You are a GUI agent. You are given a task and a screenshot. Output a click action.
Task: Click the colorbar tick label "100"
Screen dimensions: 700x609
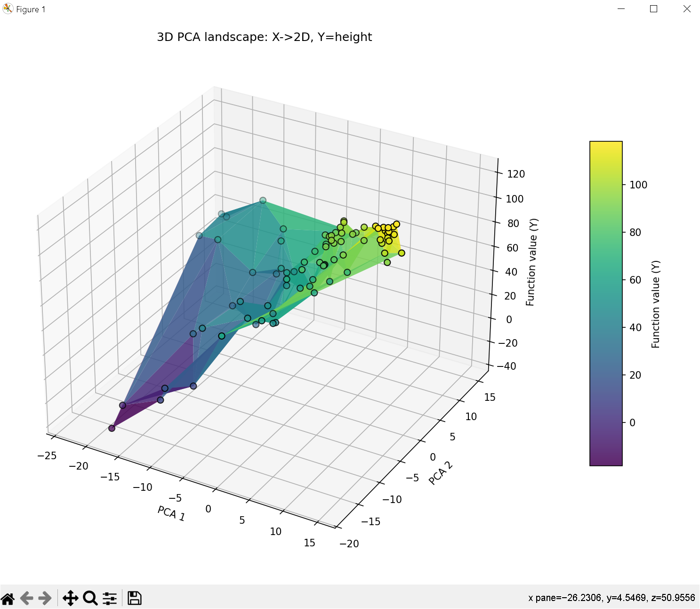click(638, 185)
